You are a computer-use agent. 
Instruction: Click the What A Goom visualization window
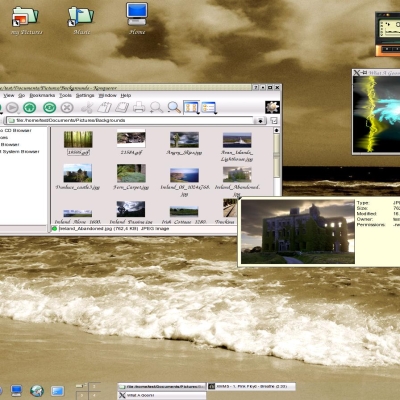[376, 112]
